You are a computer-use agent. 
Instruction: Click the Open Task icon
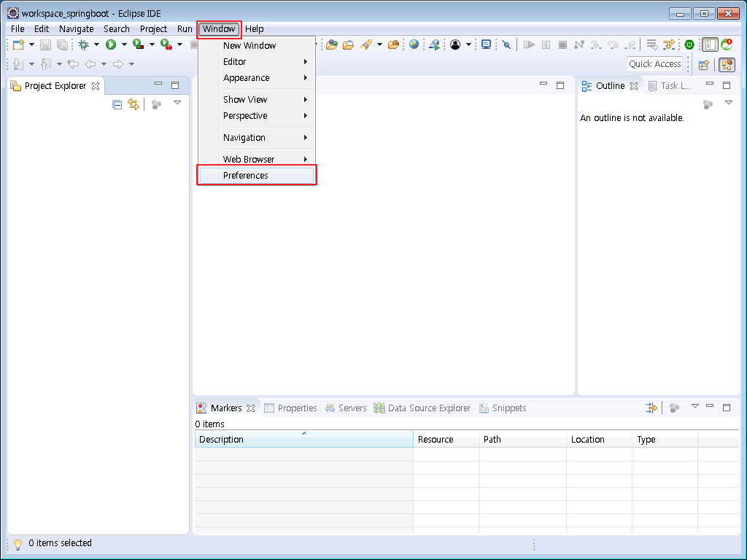[349, 44]
